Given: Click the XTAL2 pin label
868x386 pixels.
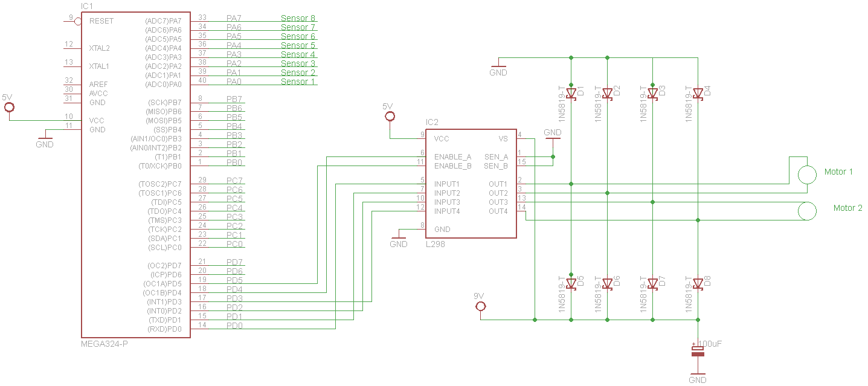Looking at the screenshot, I should pos(100,48).
